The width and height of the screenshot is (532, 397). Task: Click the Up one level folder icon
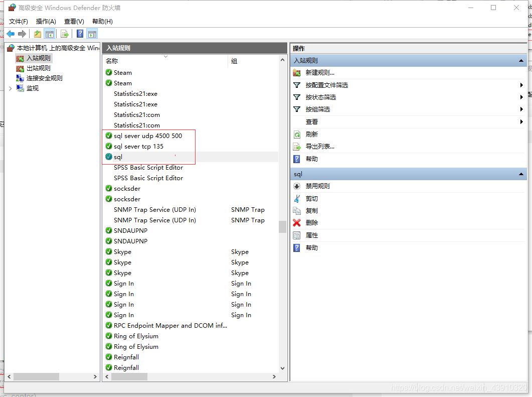pyautogui.click(x=37, y=34)
